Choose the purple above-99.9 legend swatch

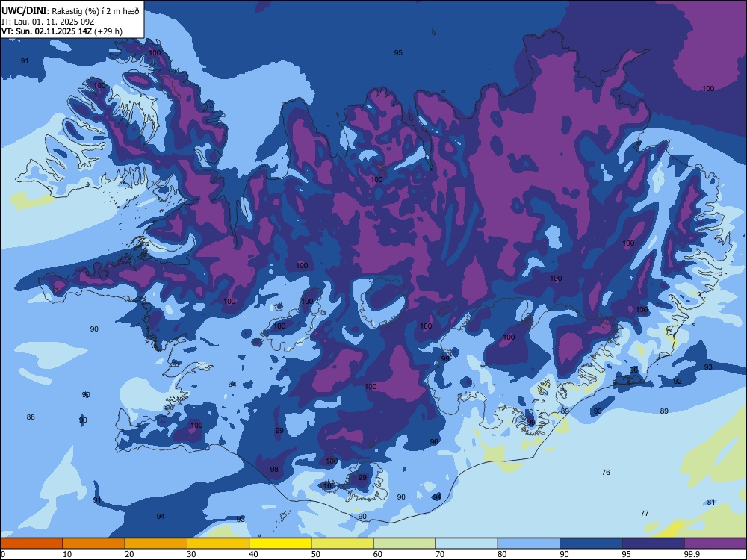715,544
